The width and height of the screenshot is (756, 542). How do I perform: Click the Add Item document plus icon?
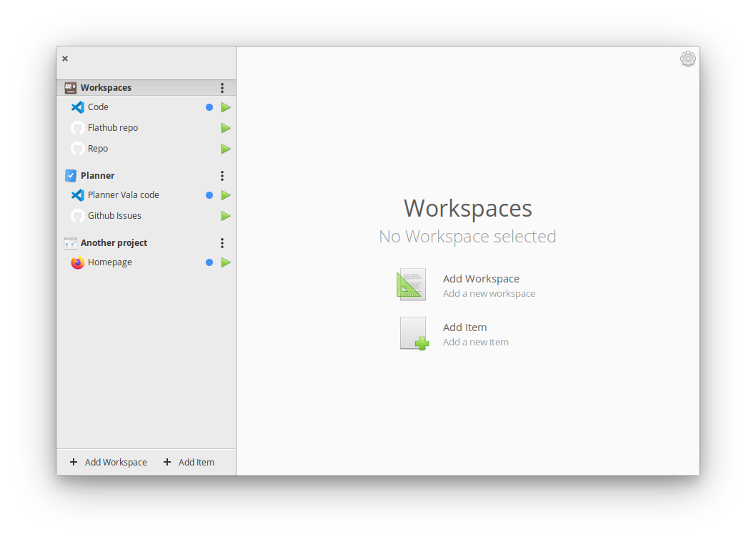pos(414,333)
